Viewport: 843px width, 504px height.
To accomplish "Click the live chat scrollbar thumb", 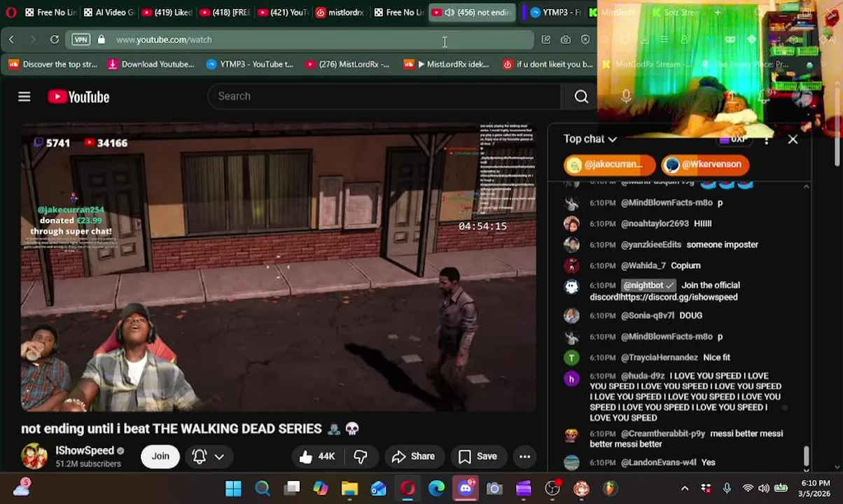I will 806,456.
